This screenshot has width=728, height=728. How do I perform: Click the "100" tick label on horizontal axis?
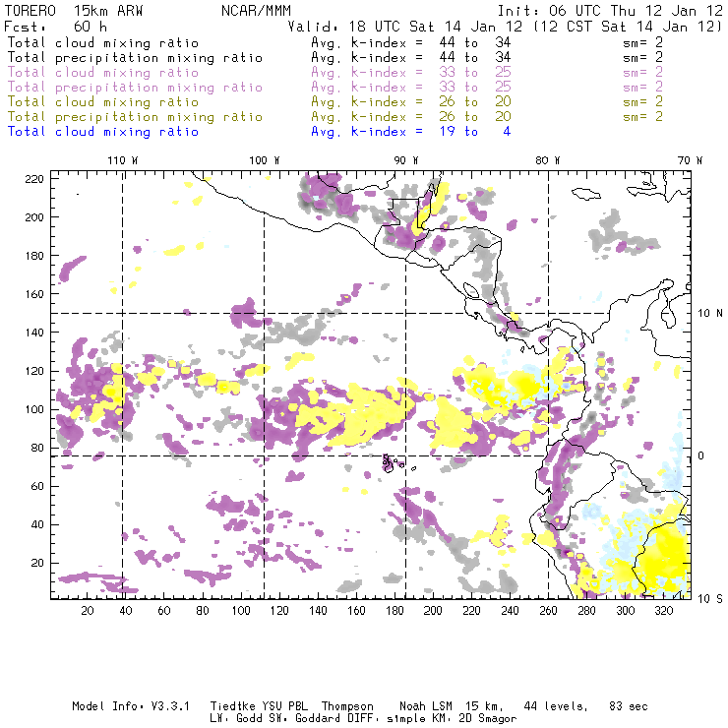click(x=241, y=611)
